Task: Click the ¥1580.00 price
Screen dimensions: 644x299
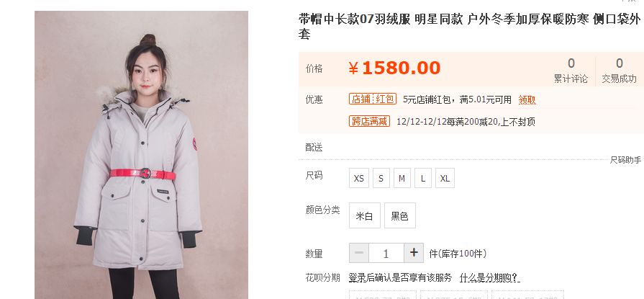Action: (394, 68)
